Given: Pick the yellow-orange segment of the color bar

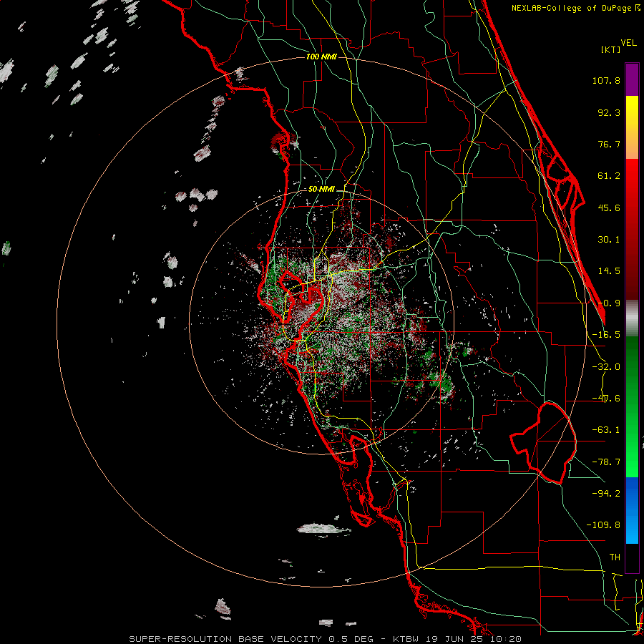Looking at the screenshot, I should click(632, 128).
